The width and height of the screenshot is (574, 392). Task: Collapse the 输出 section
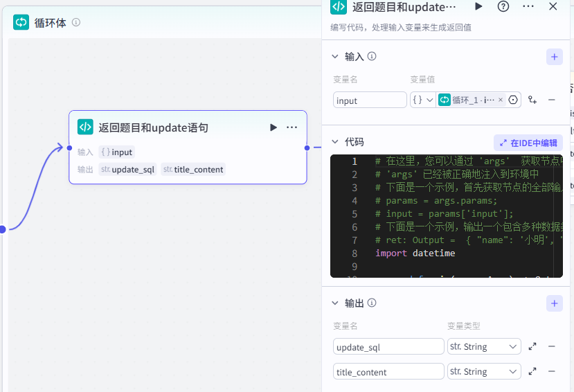click(x=334, y=303)
